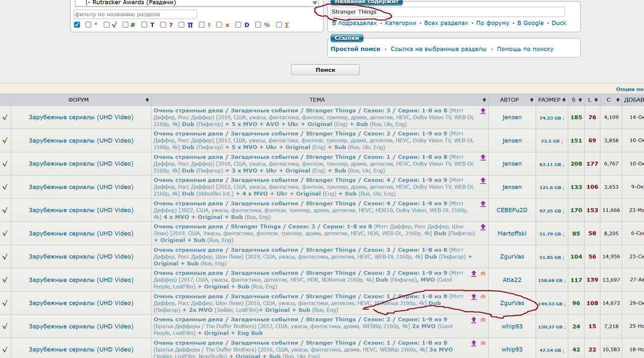Screen dimensions: 644x358
Task: Sort results by АВТОР column
Action: (512, 100)
